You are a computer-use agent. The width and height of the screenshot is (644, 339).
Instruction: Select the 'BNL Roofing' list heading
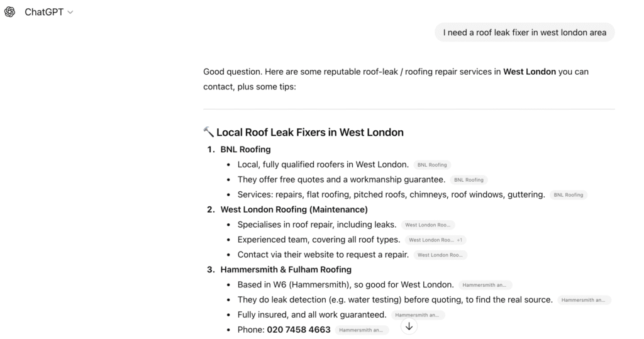click(245, 150)
